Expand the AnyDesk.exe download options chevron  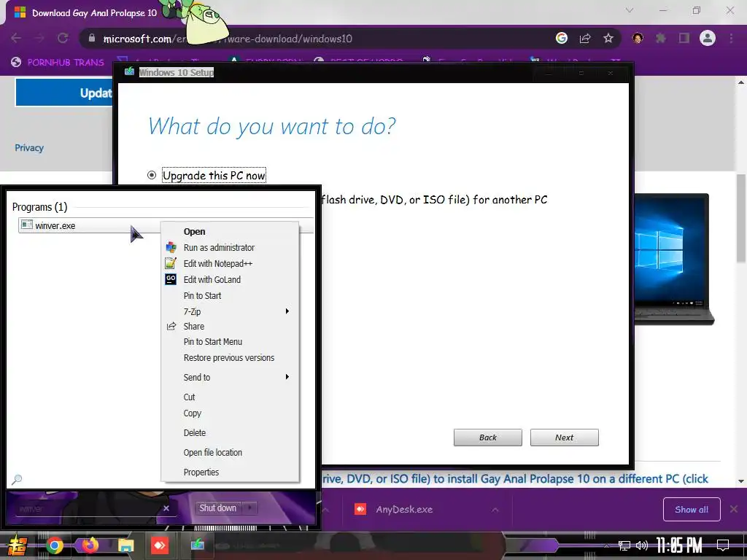click(x=495, y=510)
